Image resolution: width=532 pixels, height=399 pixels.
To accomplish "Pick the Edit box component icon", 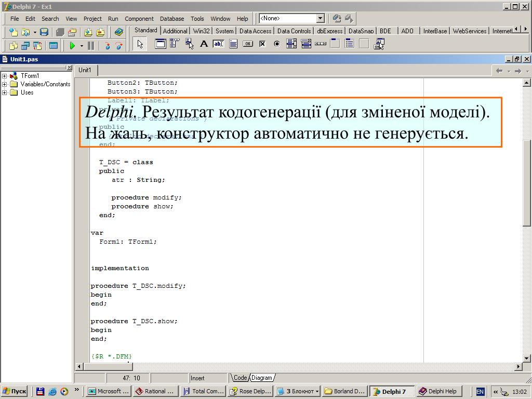I will [x=218, y=44].
